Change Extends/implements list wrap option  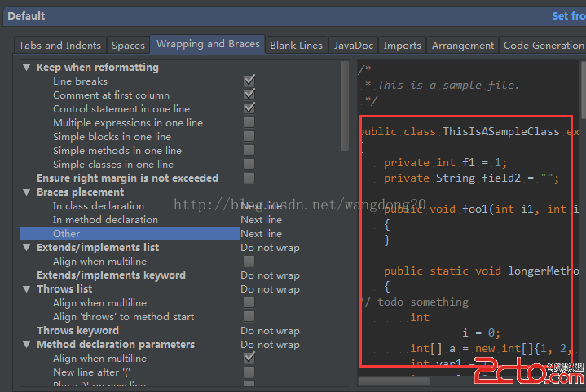coord(271,248)
